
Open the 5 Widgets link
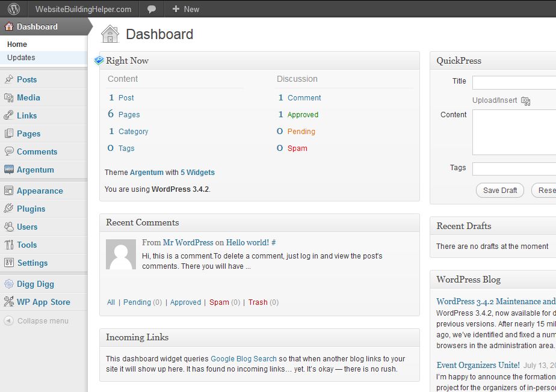pos(197,173)
